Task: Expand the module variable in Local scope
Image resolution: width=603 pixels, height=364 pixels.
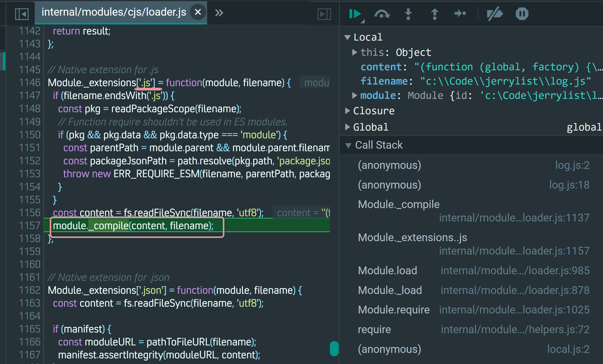Action: coord(354,95)
